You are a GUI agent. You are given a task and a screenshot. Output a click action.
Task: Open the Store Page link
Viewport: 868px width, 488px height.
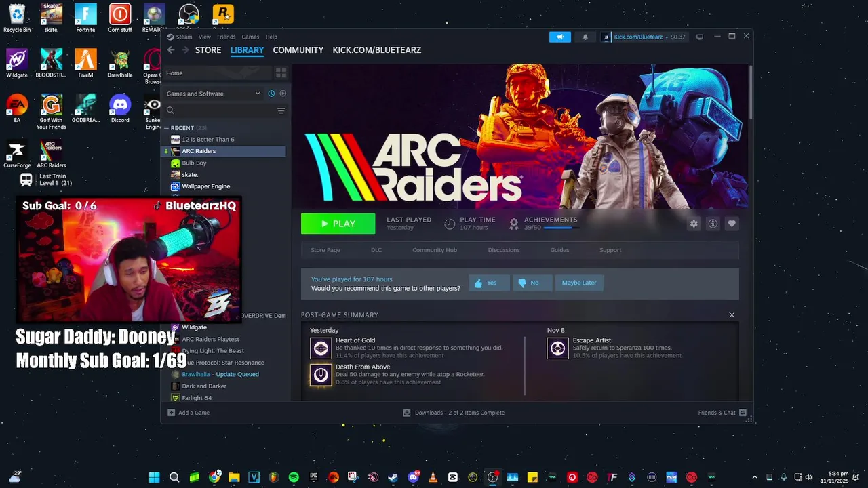coord(325,250)
